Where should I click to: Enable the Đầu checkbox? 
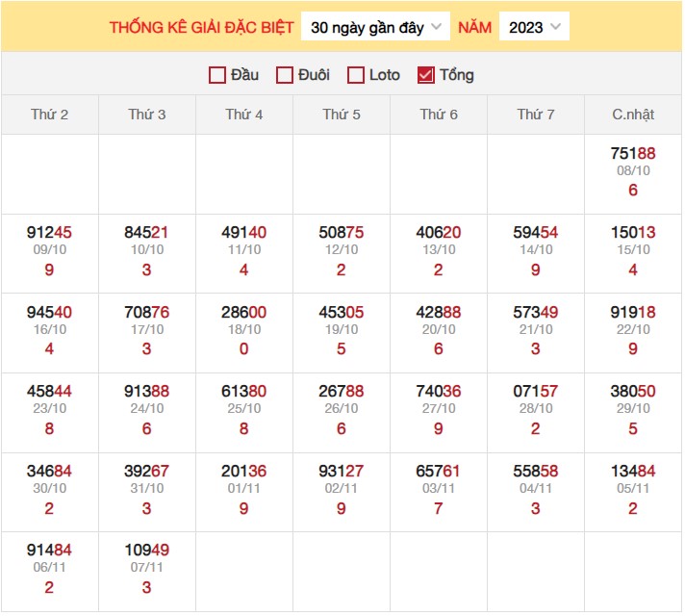[x=217, y=75]
